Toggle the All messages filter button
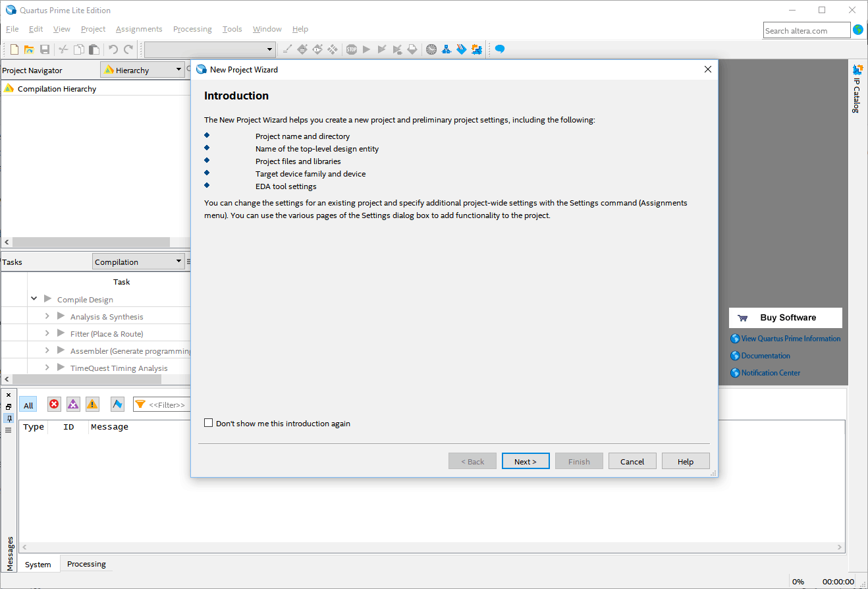 click(x=28, y=405)
